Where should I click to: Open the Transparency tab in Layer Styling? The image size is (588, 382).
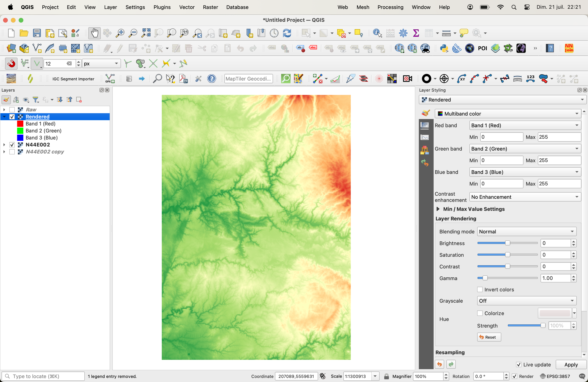tap(425, 125)
